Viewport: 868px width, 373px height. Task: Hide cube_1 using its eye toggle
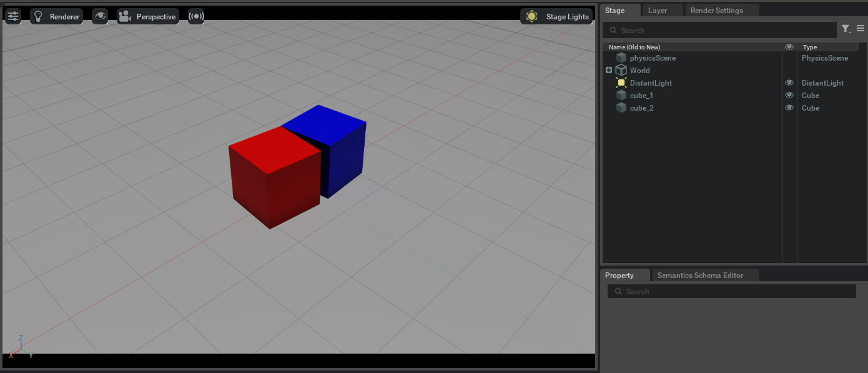(789, 95)
